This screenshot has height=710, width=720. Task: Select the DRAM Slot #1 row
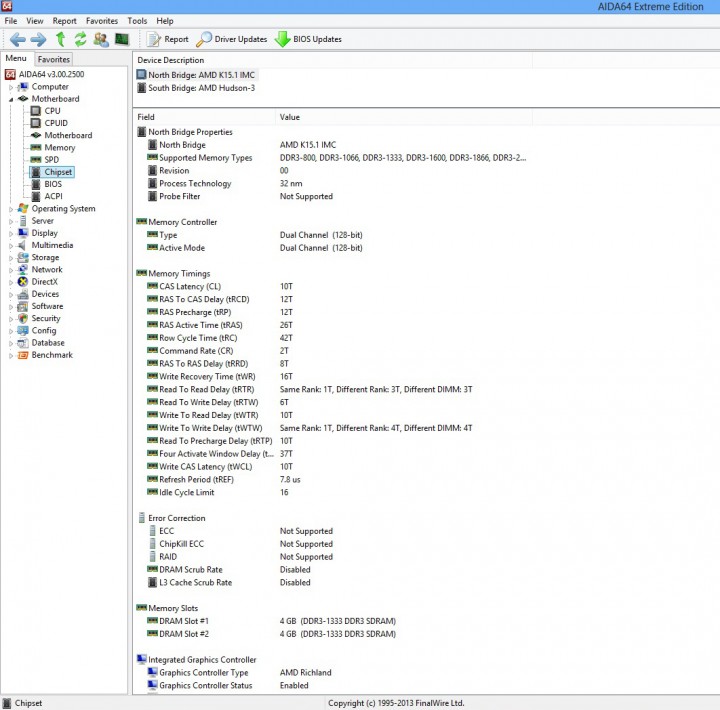271,621
